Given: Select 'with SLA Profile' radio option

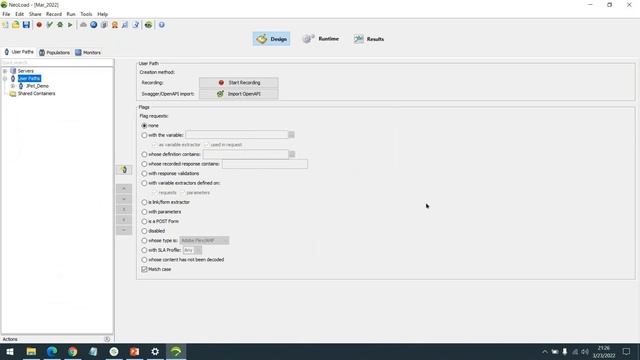Looking at the screenshot, I should coord(144,250).
